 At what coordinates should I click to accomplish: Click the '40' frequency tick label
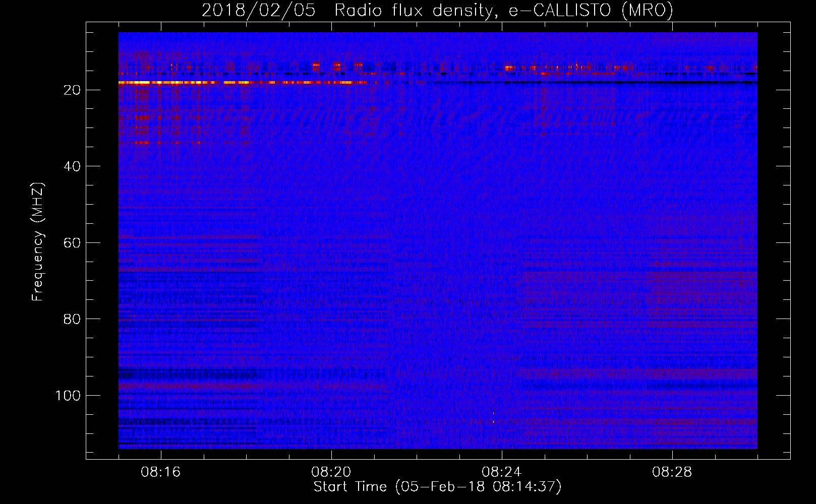[72, 166]
